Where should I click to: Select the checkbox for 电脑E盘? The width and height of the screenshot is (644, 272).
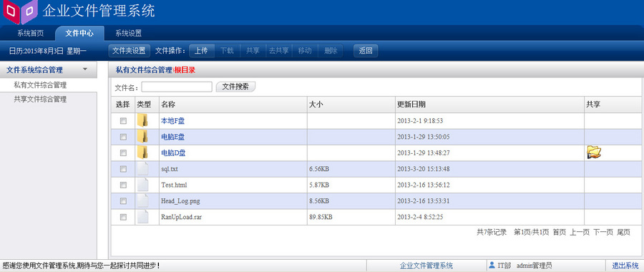point(123,137)
